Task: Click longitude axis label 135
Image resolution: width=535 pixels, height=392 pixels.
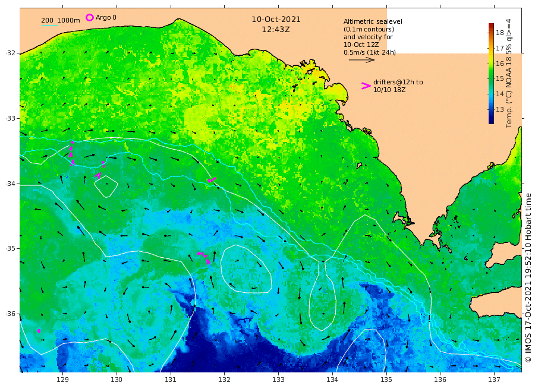Action: (x=386, y=380)
